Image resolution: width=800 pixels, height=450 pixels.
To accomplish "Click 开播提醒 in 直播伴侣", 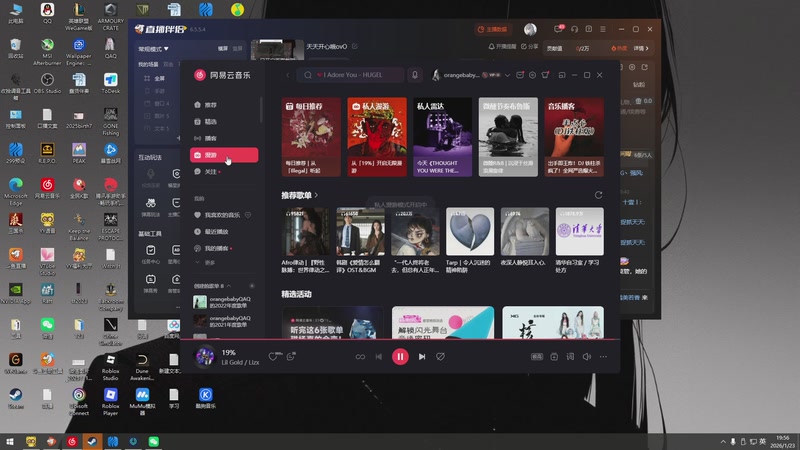I will coord(503,46).
